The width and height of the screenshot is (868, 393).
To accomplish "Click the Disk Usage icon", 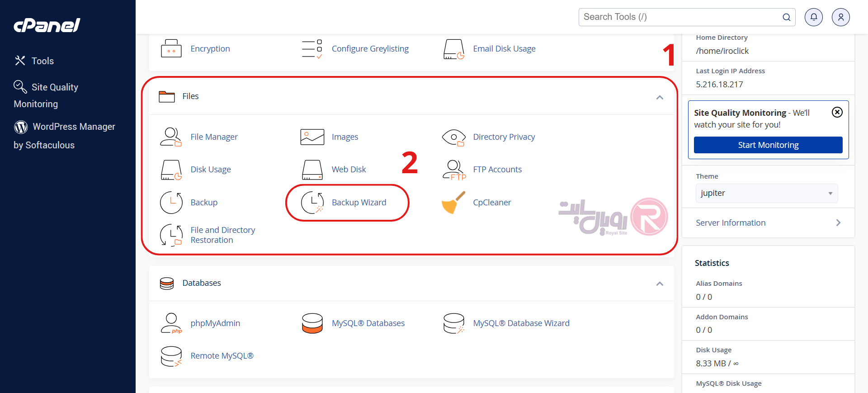I will click(171, 170).
